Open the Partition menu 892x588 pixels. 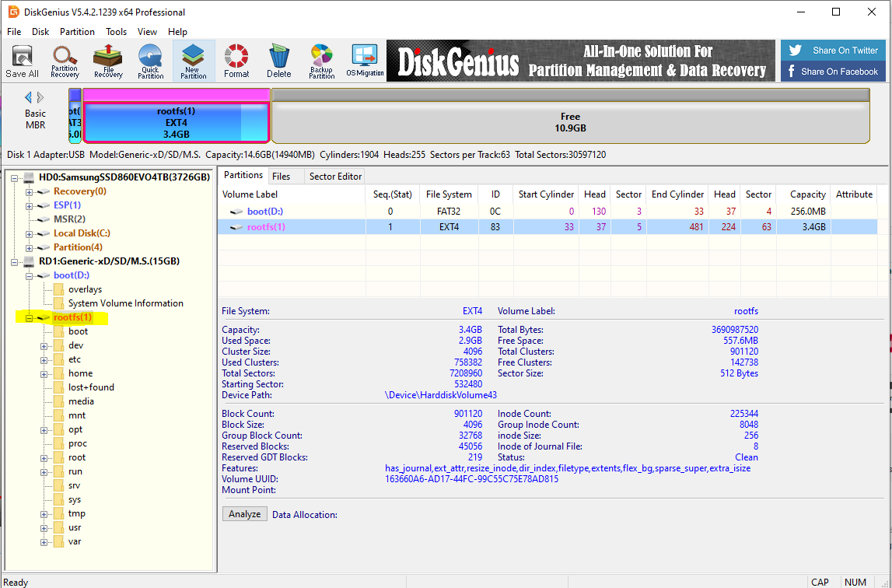pyautogui.click(x=77, y=32)
